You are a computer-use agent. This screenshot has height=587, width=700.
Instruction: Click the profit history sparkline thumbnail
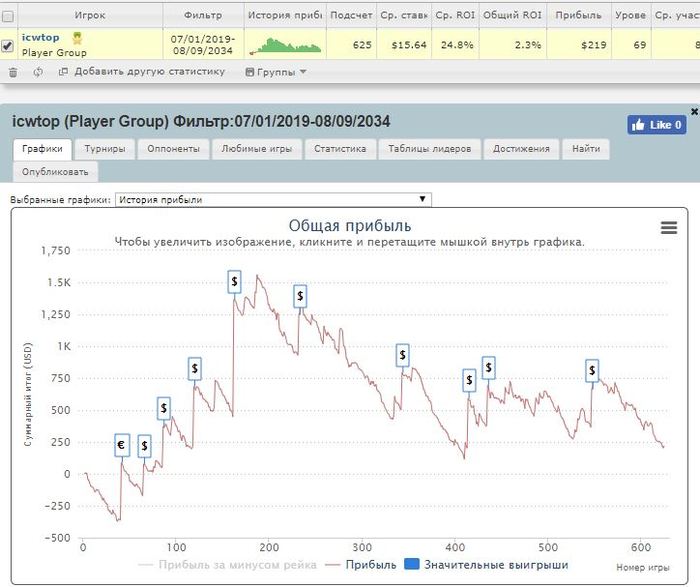tap(285, 46)
